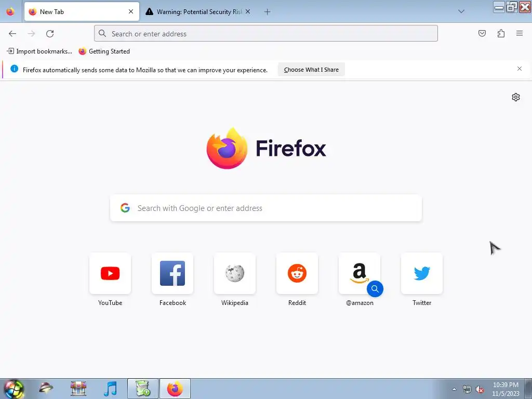Open the Windows Start orb
Screen dimensions: 532x399
(14, 389)
